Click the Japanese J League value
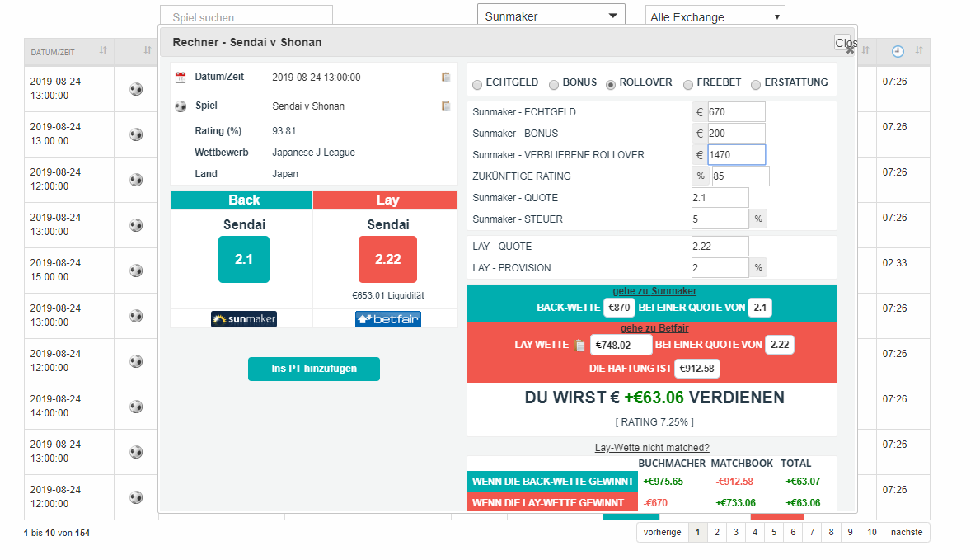The width and height of the screenshot is (980, 560). tap(314, 153)
